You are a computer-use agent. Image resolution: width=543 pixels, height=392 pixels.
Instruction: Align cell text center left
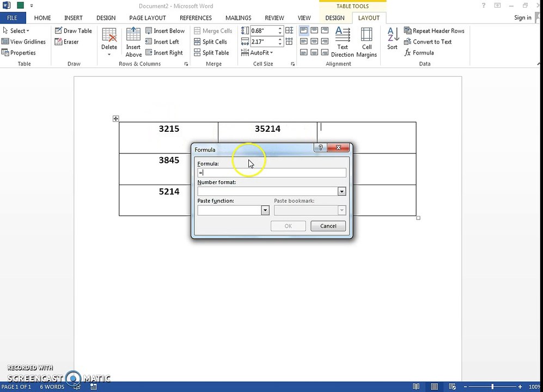[304, 41]
